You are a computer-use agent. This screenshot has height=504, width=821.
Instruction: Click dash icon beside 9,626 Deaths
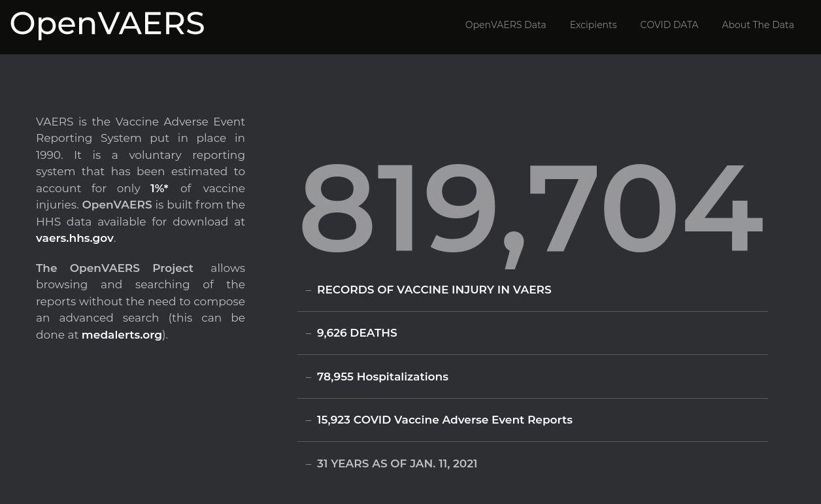(309, 333)
